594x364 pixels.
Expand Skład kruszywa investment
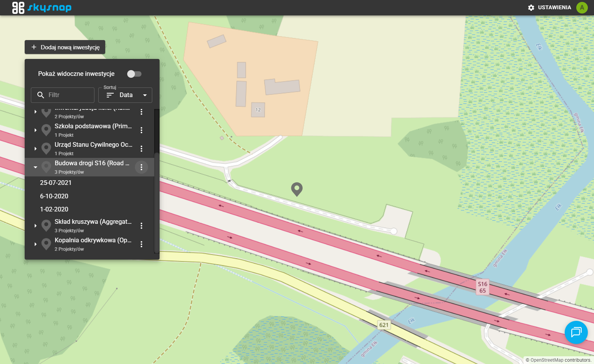(x=35, y=226)
